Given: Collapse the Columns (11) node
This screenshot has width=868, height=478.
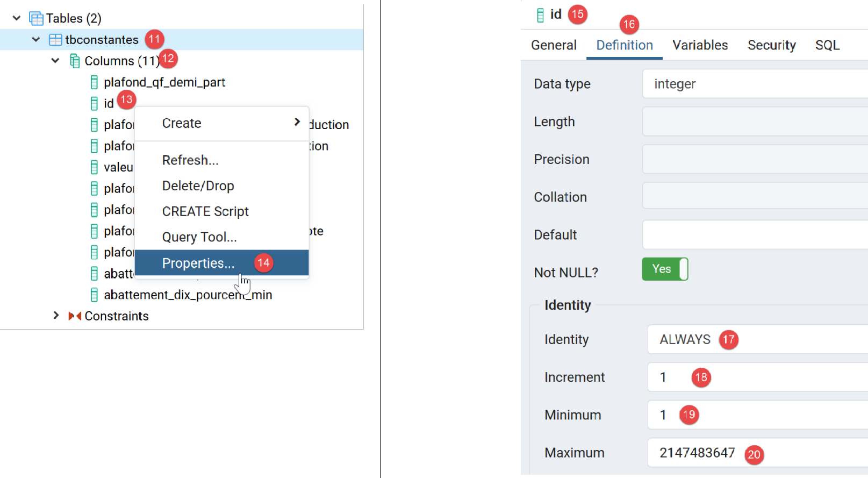Looking at the screenshot, I should coord(55,61).
